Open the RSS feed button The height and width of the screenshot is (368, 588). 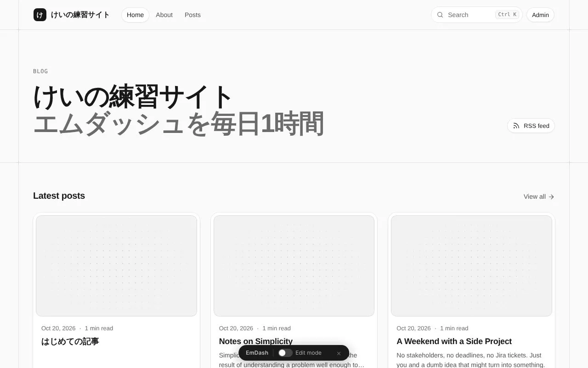[x=531, y=126]
